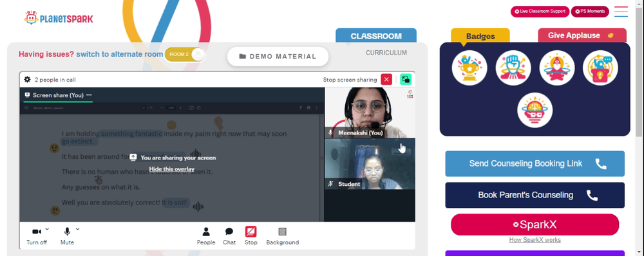644x256 pixels.
Task: Select the Screen share (You) tab
Action: tap(58, 95)
